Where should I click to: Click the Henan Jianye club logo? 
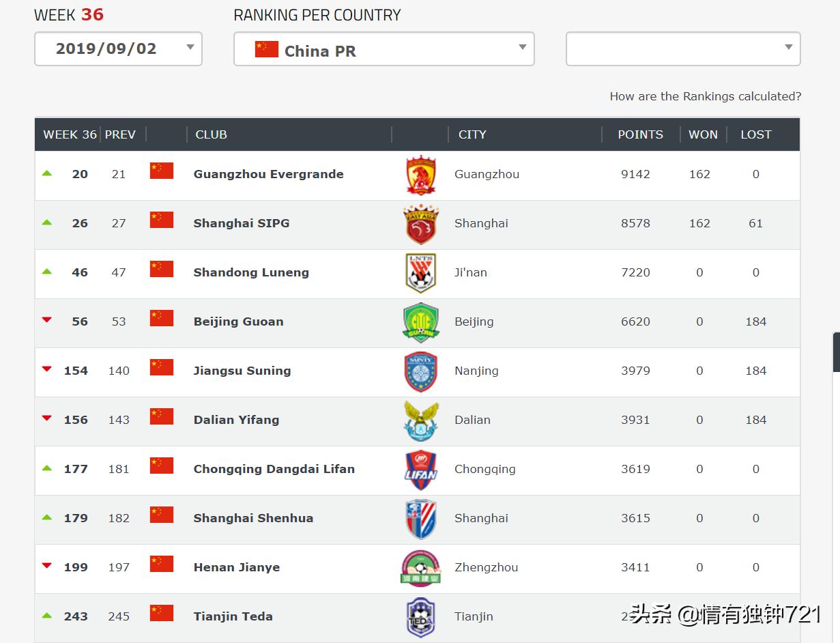pos(420,568)
